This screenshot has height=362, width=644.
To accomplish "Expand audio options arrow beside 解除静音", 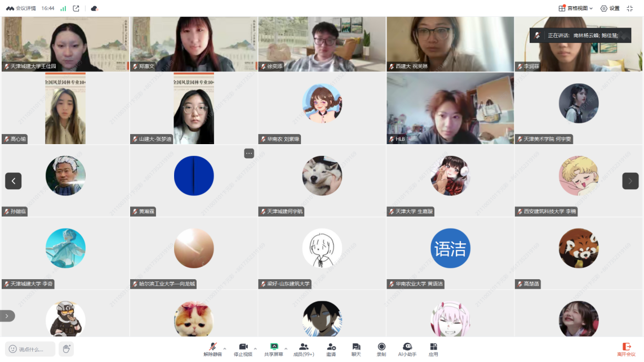I will click(x=225, y=348).
